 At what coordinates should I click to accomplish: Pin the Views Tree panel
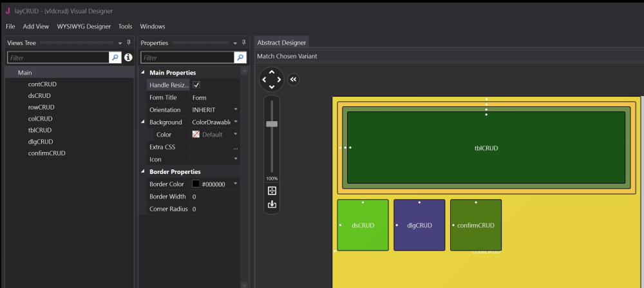point(128,43)
